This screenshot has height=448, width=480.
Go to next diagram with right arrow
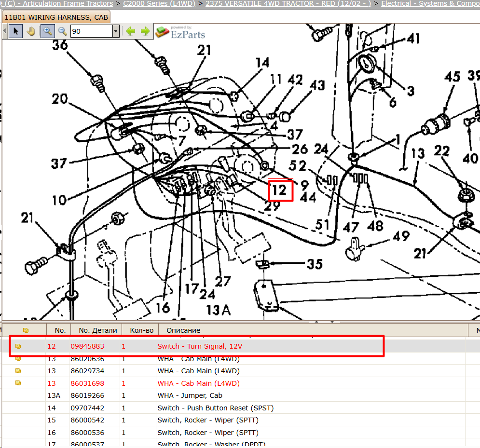tap(145, 31)
